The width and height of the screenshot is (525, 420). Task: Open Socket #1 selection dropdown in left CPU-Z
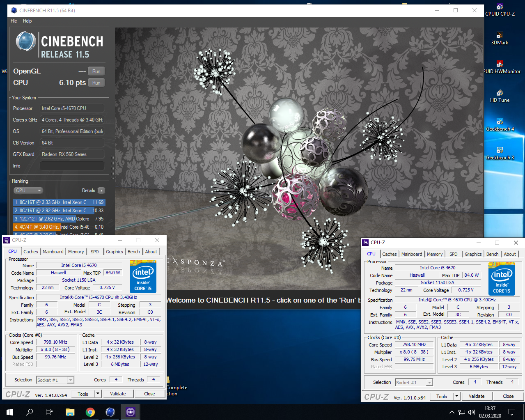(55, 380)
